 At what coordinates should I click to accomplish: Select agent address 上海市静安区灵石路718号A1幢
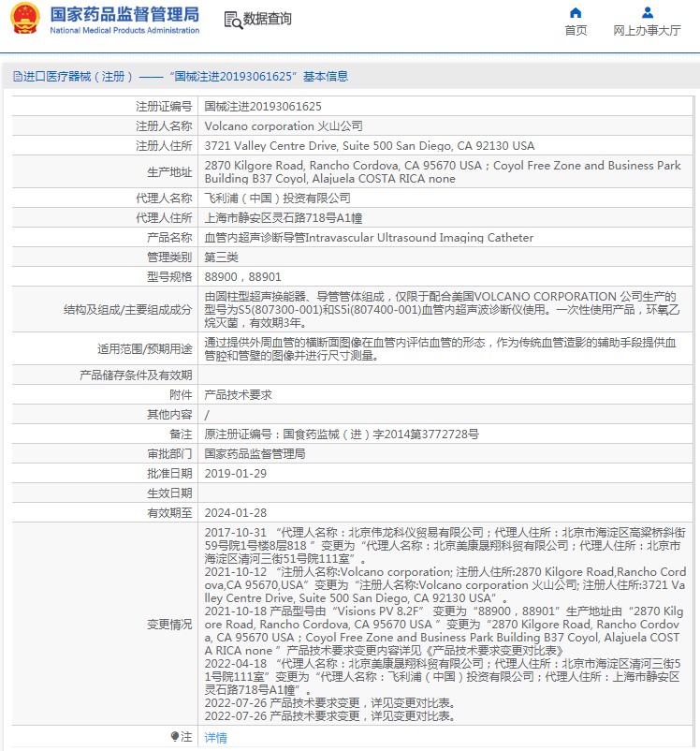(x=283, y=218)
